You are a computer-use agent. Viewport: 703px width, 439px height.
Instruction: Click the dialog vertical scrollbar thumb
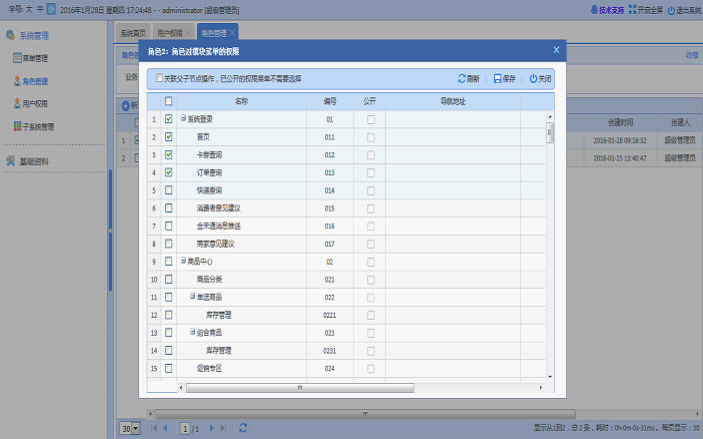[550, 133]
